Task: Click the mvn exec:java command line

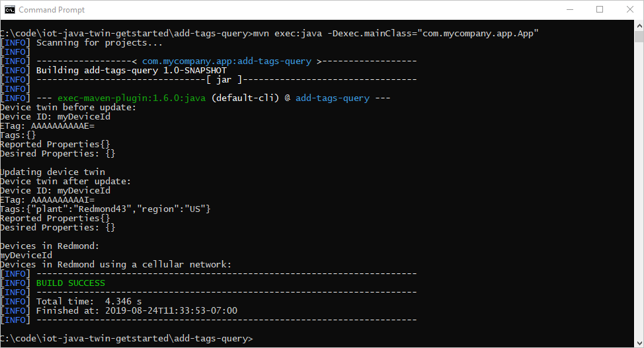Action: [x=269, y=33]
